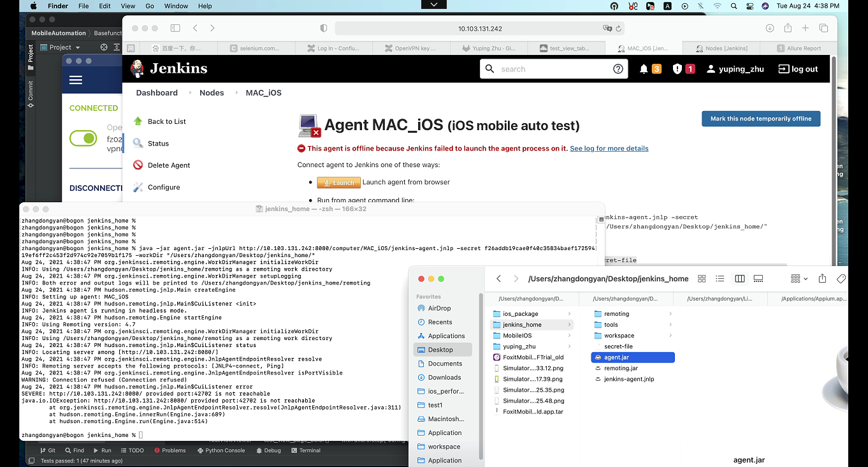This screenshot has width=868, height=467.
Task: Open PyCharm Terminal tool tab
Action: (x=305, y=450)
